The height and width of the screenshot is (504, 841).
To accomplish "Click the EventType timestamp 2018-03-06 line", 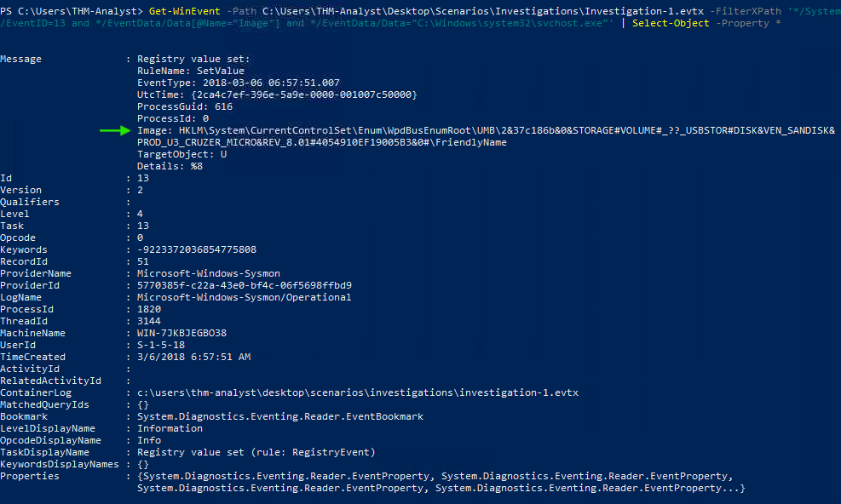I will 238,83.
